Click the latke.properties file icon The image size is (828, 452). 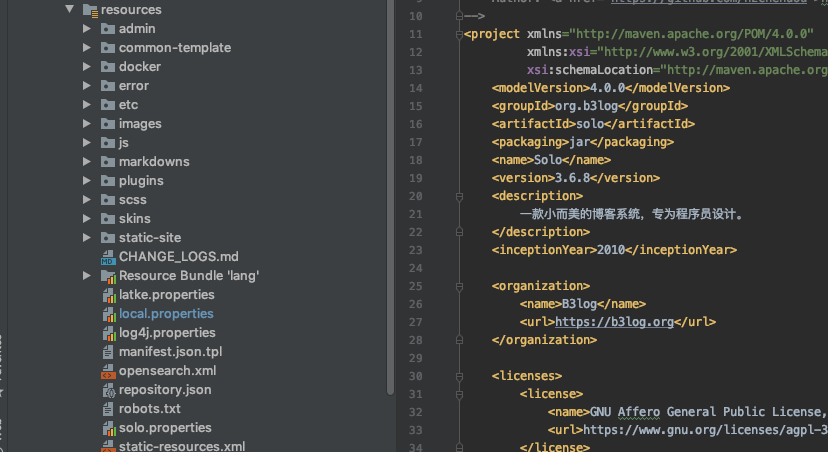click(x=108, y=295)
